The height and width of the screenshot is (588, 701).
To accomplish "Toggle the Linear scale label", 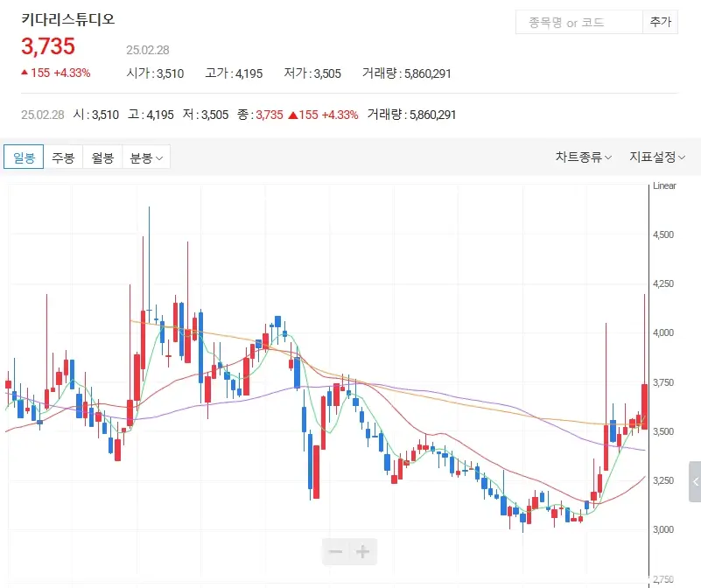I will point(664,185).
